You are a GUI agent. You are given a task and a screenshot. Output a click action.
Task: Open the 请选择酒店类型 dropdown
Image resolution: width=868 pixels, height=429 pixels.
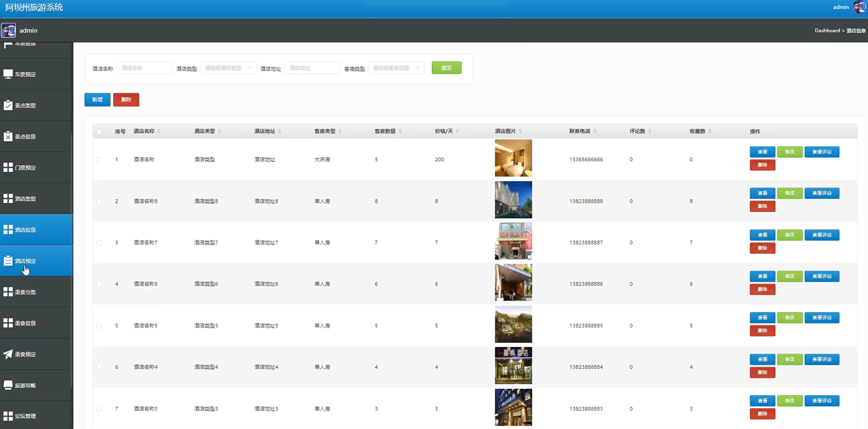(x=228, y=68)
